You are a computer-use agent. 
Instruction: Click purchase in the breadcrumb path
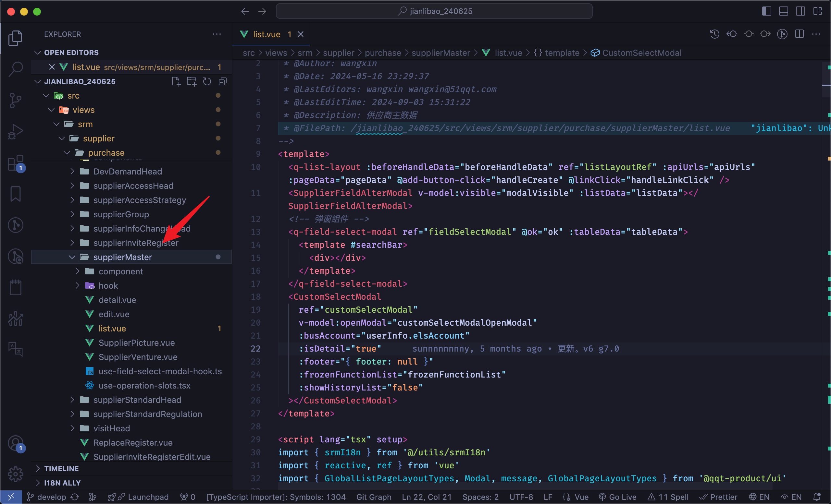383,53
